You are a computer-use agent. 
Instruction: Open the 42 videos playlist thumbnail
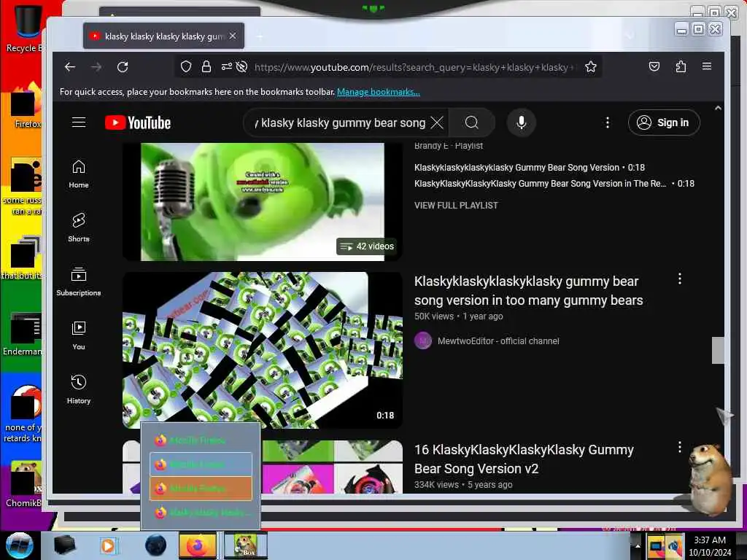coord(263,202)
